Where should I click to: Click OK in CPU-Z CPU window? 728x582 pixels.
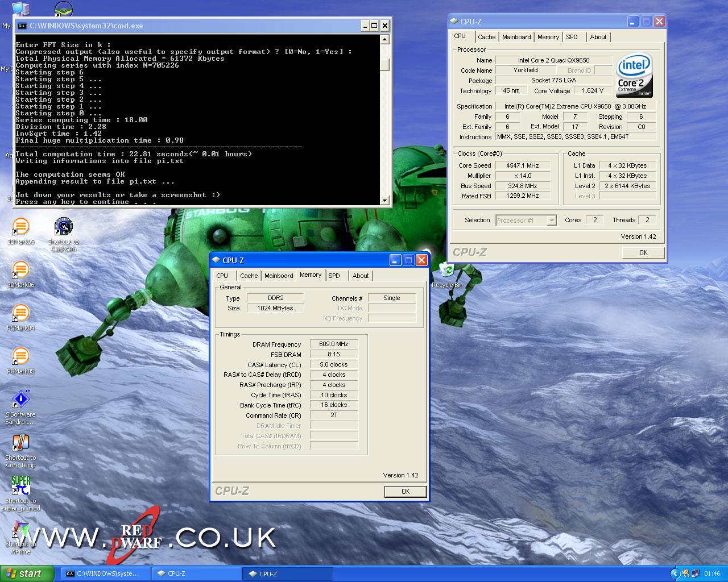pos(643,253)
